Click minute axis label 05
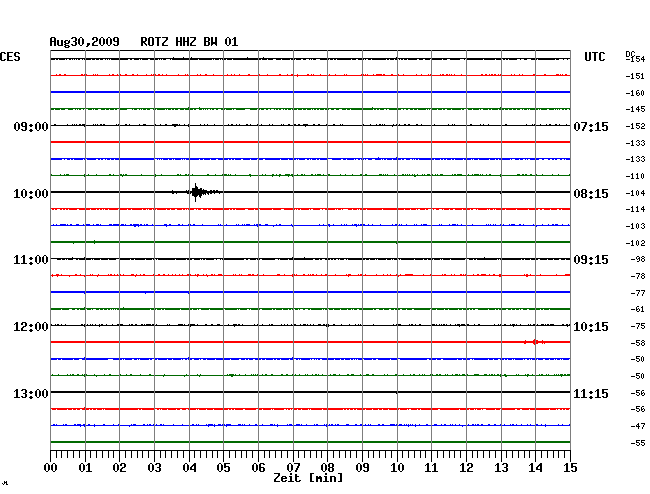 click(223, 468)
